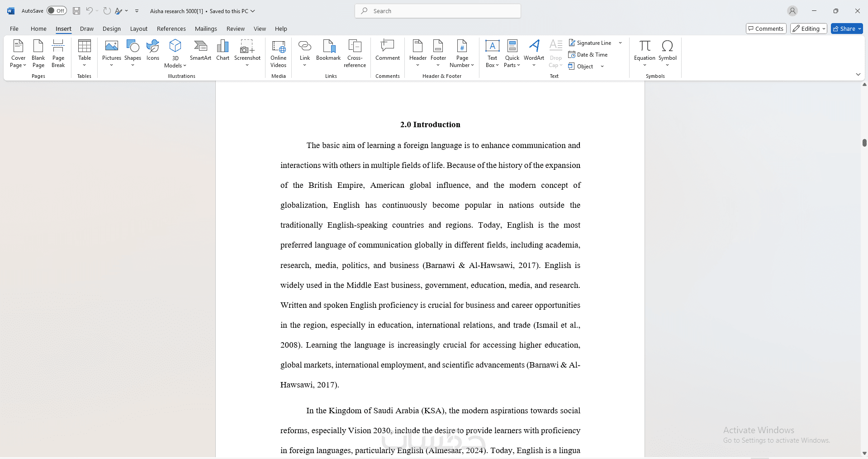This screenshot has height=459, width=868.
Task: Edit the document Footer
Action: (x=438, y=53)
